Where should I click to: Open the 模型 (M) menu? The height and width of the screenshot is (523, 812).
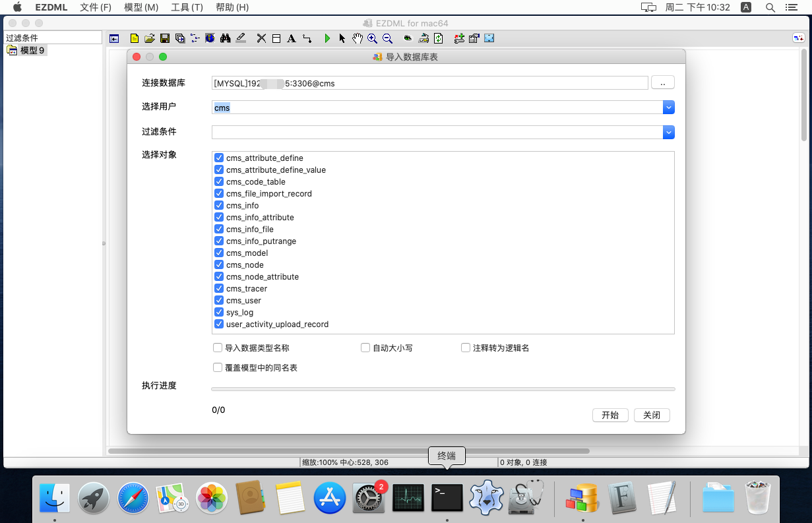click(x=141, y=7)
